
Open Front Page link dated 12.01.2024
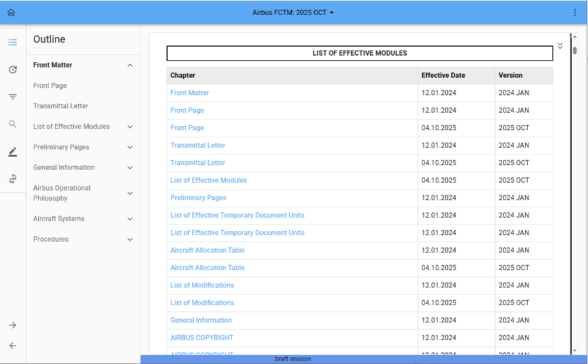click(x=187, y=110)
